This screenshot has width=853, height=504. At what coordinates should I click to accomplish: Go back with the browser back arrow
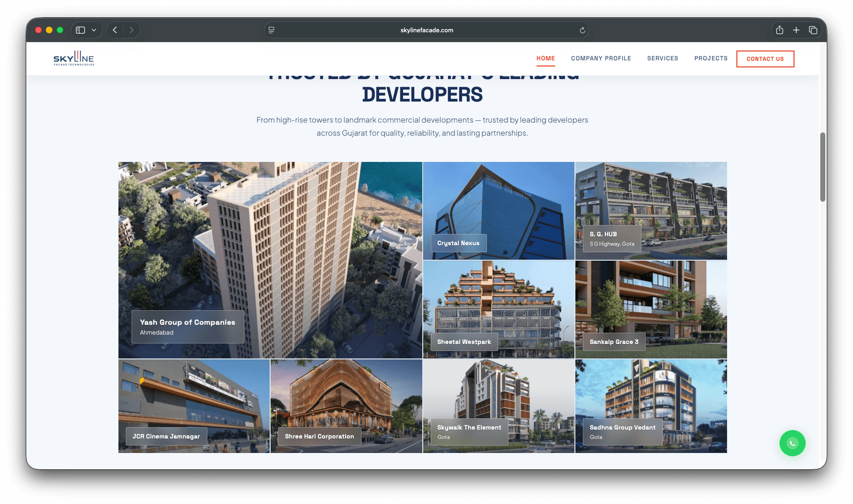pyautogui.click(x=115, y=30)
